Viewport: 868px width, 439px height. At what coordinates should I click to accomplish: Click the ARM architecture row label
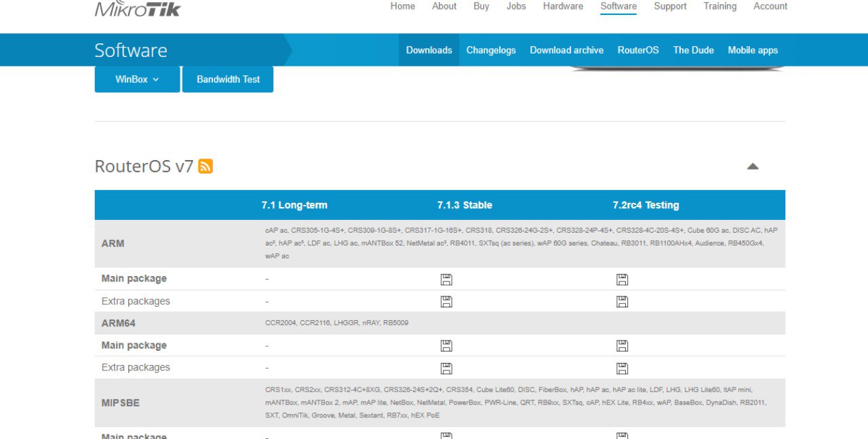pos(113,244)
